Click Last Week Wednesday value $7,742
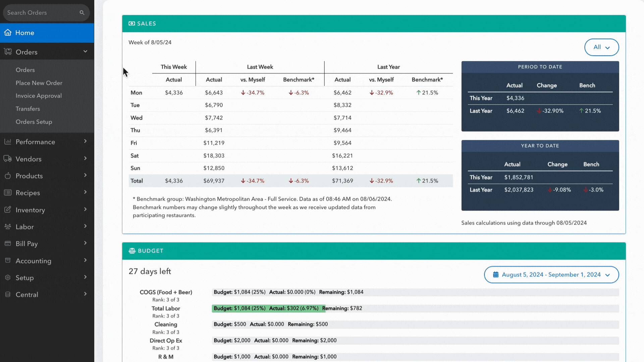644x362 pixels. 214,118
